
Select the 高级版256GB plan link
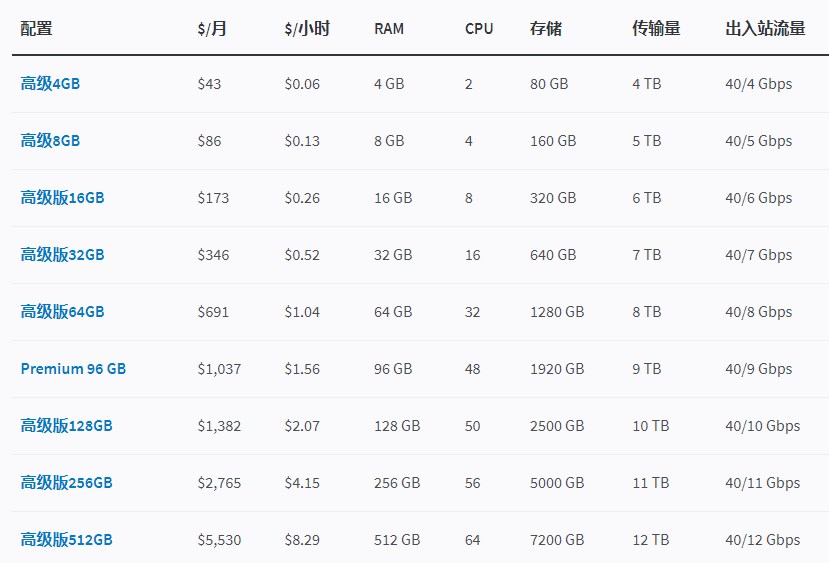tap(66, 483)
